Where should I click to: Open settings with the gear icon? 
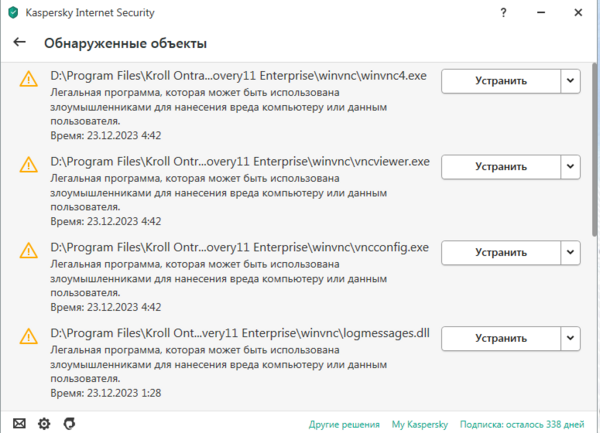44,423
